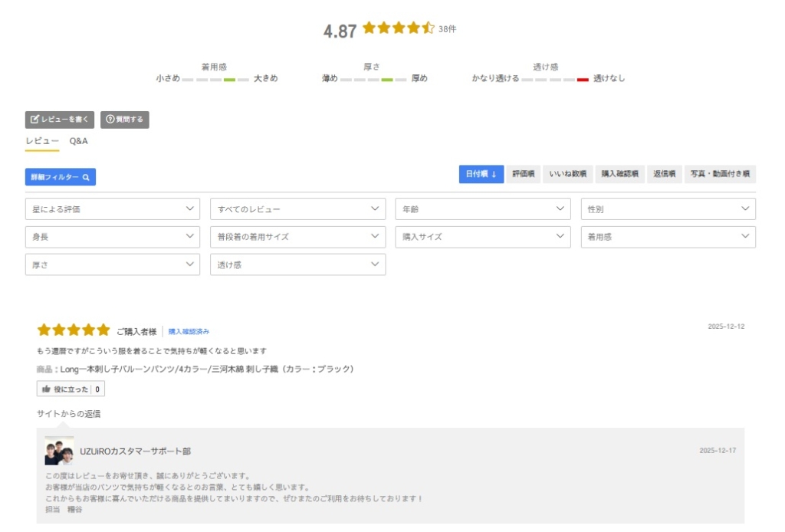Open the 性別 filter dropdown
Screen dimensions: 785x532
click(668, 209)
